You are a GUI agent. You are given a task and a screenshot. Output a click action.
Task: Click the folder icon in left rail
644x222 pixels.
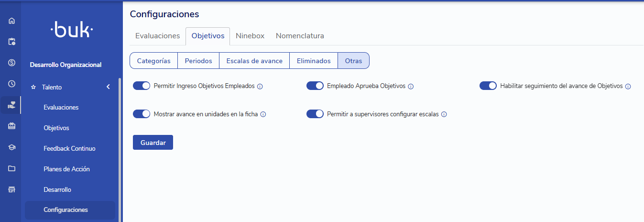[11, 168]
